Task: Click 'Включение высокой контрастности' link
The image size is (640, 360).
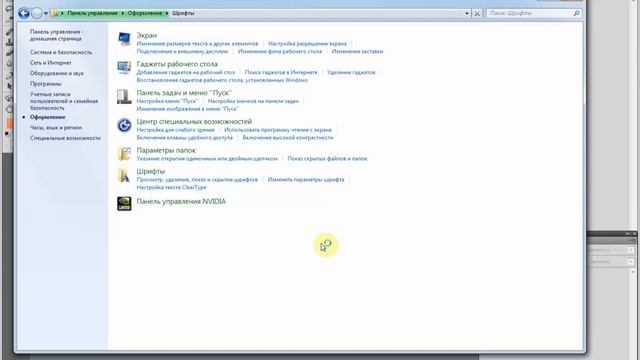Action: [288, 138]
